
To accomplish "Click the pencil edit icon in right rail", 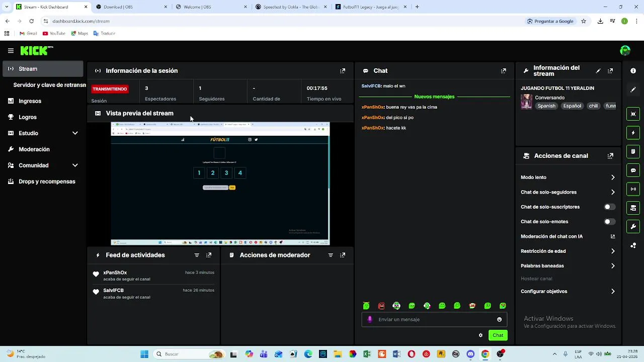I will click(x=633, y=89).
